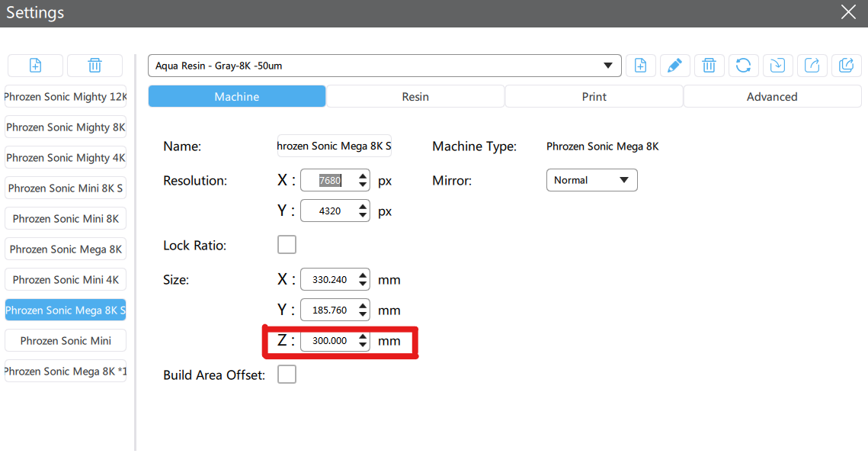Open the Advanced tab
The image size is (868, 460).
tap(771, 97)
